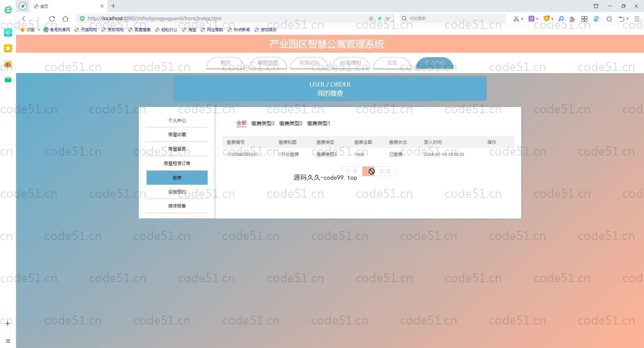Screen dimensions: 644x348
Task: Open the QR code icon in the address bar
Action: click(371, 18)
